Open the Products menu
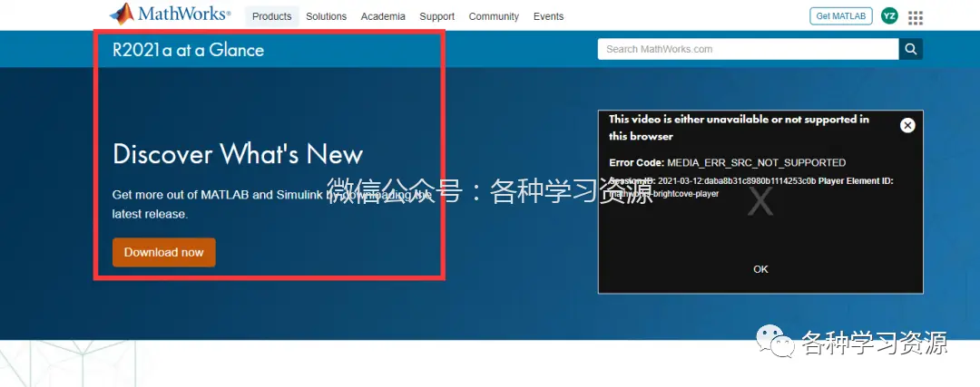 click(x=272, y=16)
